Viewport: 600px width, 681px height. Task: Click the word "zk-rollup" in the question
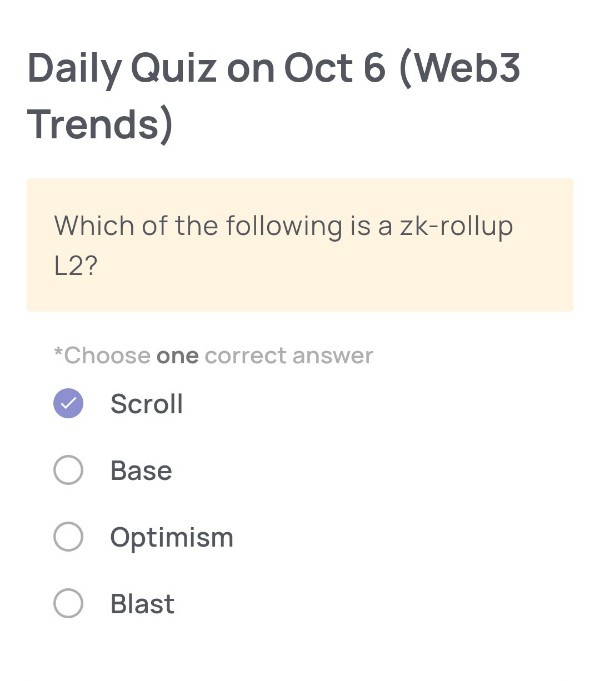coord(456,226)
